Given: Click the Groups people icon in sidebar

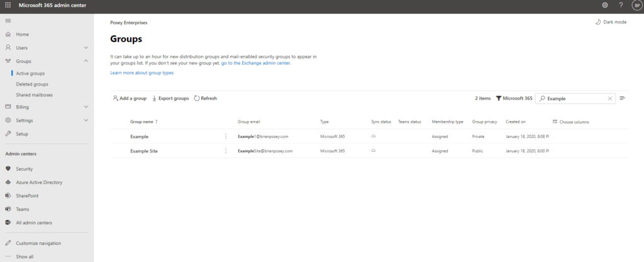Looking at the screenshot, I should 8,61.
